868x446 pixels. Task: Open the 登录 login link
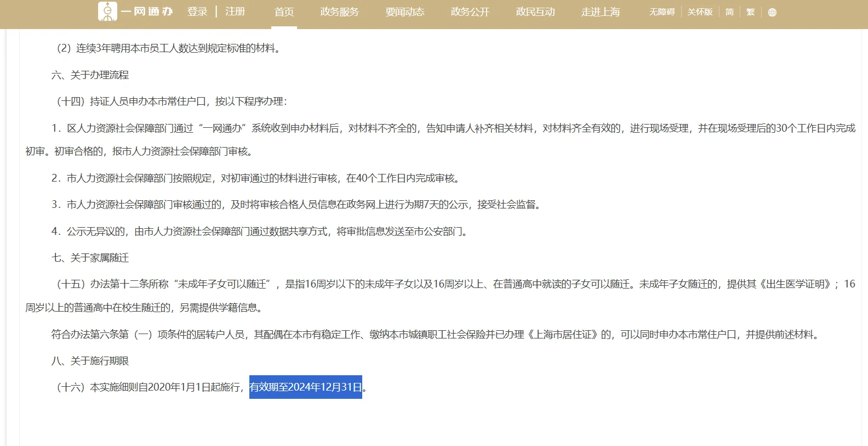[x=197, y=12]
